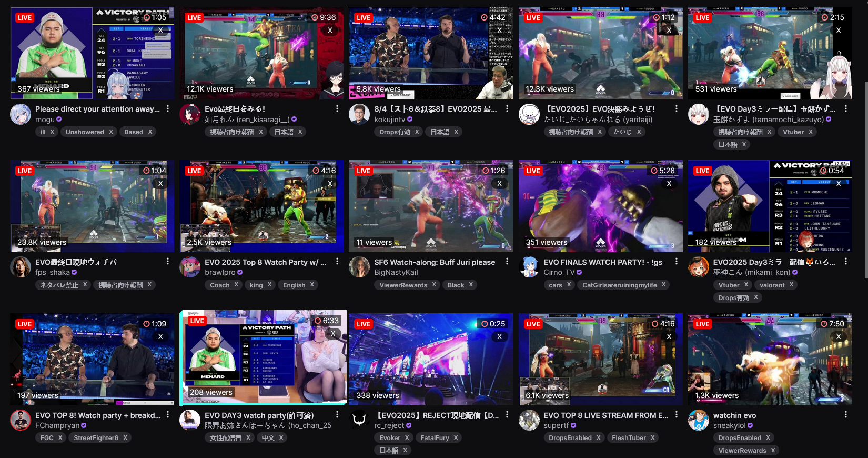Viewport: 868px width, 458px height.
Task: Open "SF6 Watch-along: Buff Juri please" title
Action: 435,262
